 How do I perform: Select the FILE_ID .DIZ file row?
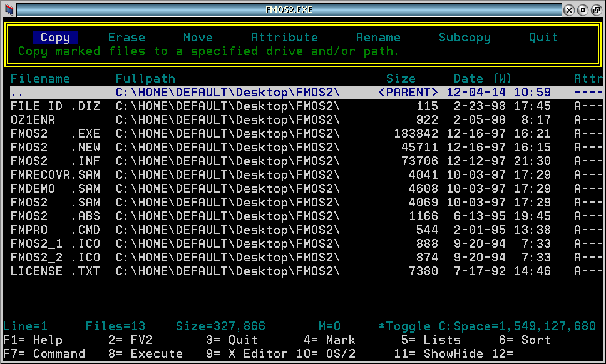coord(306,106)
